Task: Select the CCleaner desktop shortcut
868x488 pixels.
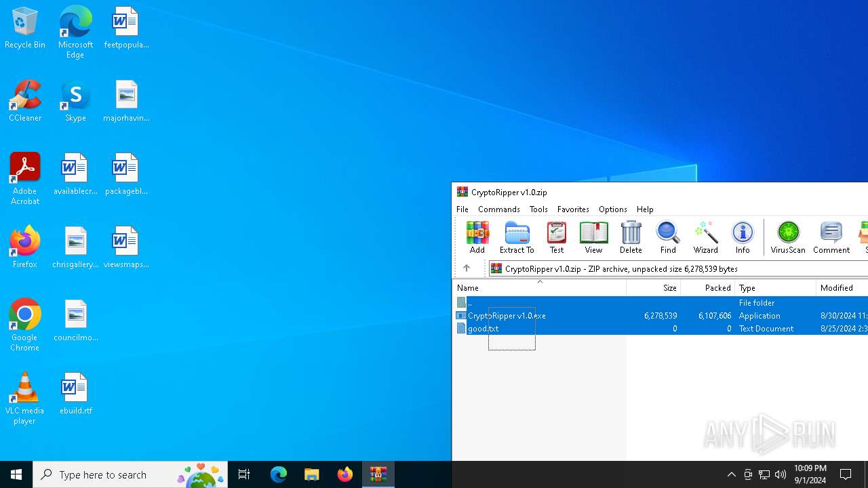Action: 25,102
